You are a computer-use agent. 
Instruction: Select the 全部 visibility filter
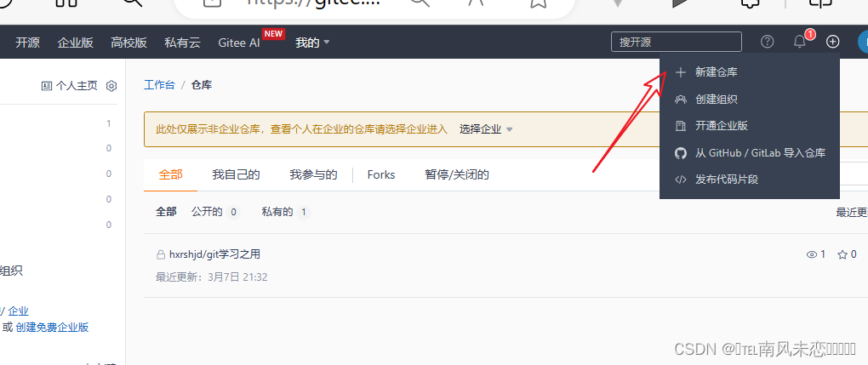point(166,212)
